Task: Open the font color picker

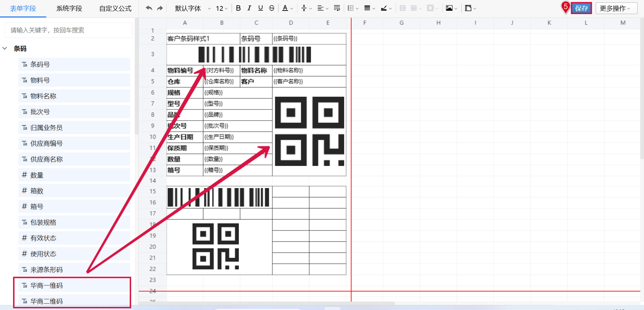Action: coord(287,8)
